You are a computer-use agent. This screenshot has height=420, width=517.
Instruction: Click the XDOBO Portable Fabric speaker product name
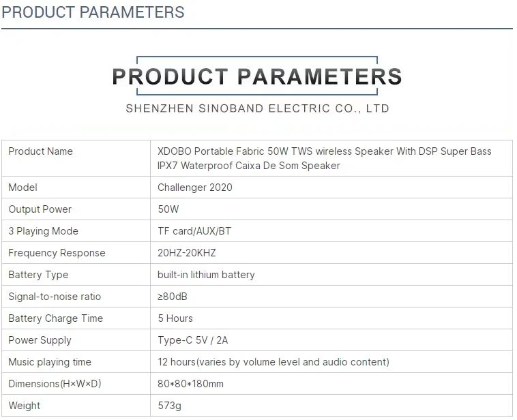[324, 158]
